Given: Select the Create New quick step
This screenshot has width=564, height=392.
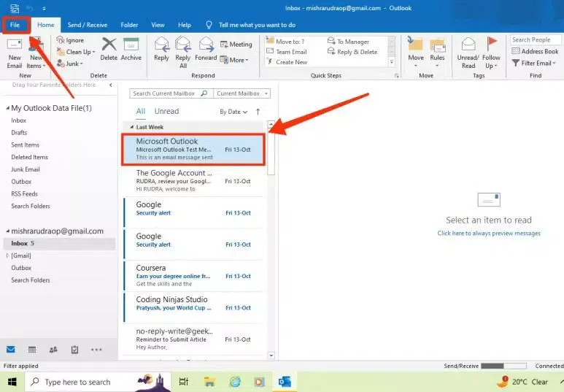Looking at the screenshot, I should 287,62.
